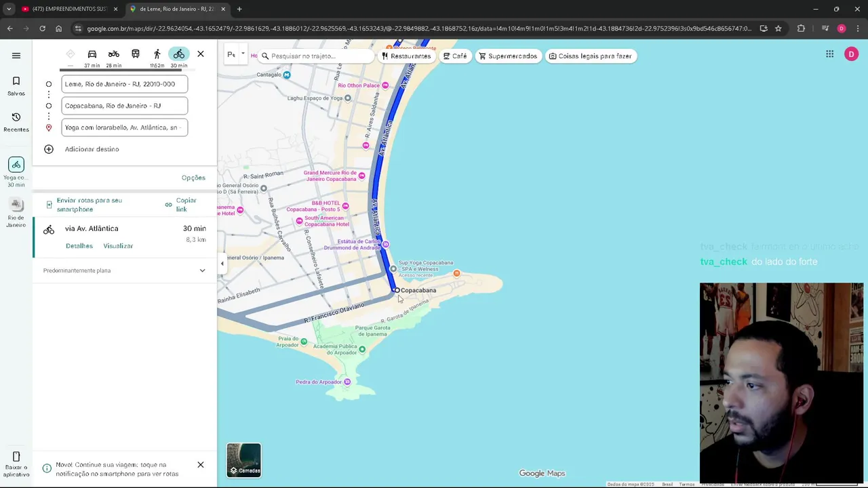Image resolution: width=868 pixels, height=488 pixels.
Task: Choose the bicycle travel mode
Action: 179,54
